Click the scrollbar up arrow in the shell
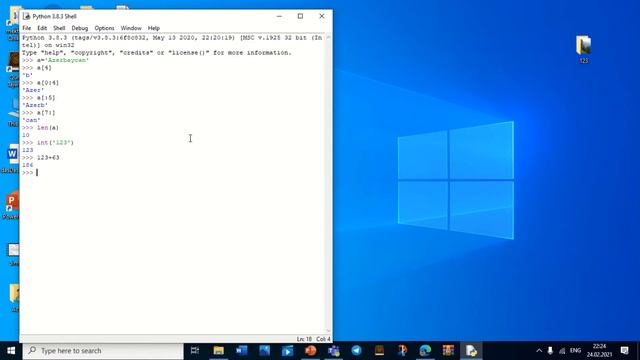Image resolution: width=640 pixels, height=360 pixels. 328,38
